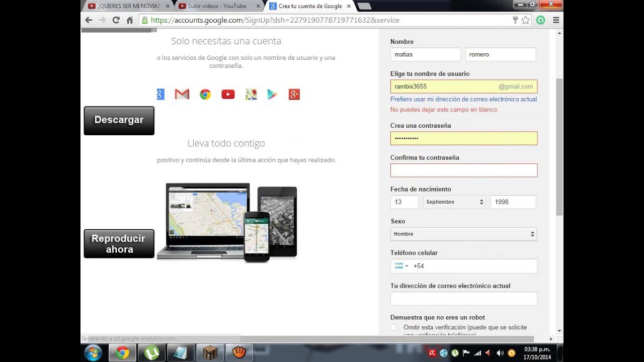Open the phone country flag selector
This screenshot has width=644, height=362.
tap(401, 266)
